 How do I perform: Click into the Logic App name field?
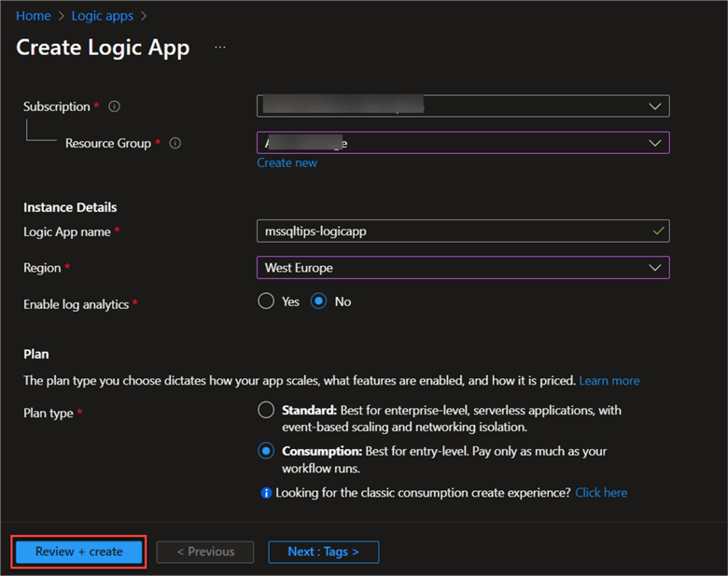click(x=448, y=231)
